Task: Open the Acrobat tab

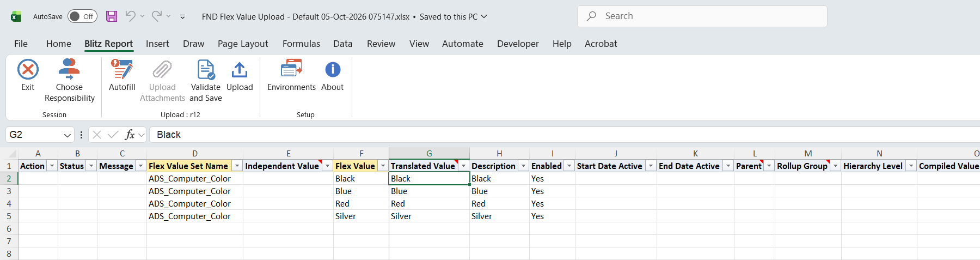Action: [601, 44]
